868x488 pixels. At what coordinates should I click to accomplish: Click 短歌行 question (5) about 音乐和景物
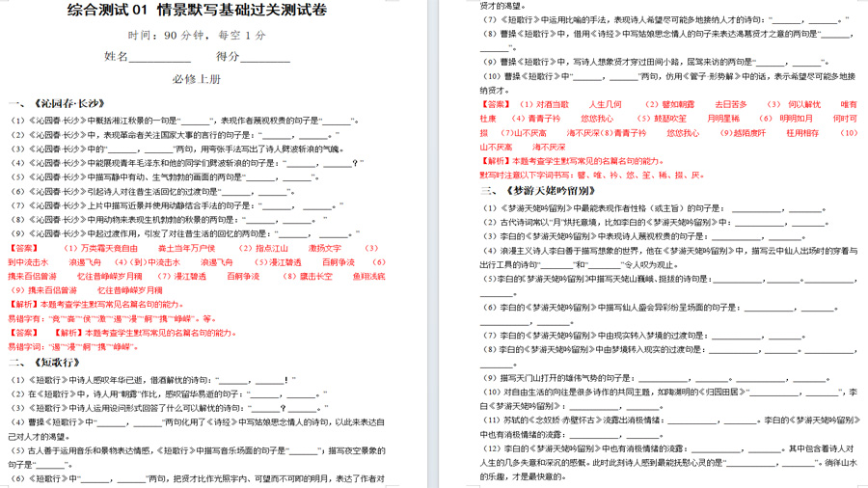(x=197, y=457)
